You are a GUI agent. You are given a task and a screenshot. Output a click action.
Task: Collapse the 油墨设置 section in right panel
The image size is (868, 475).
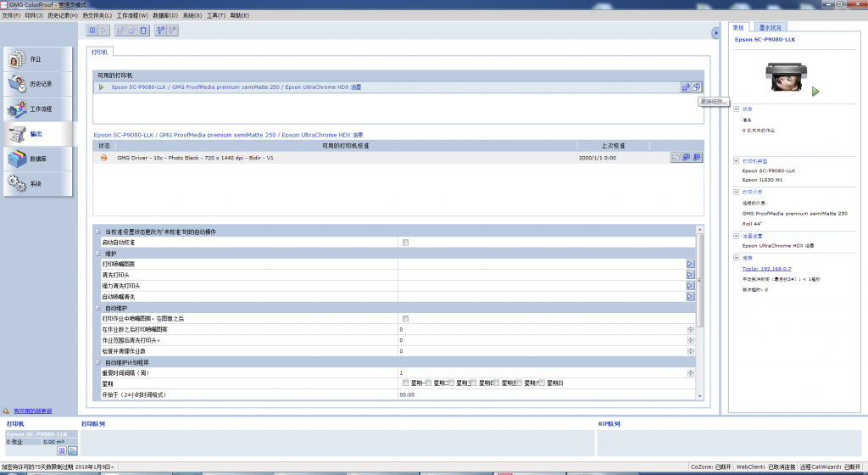[737, 236]
